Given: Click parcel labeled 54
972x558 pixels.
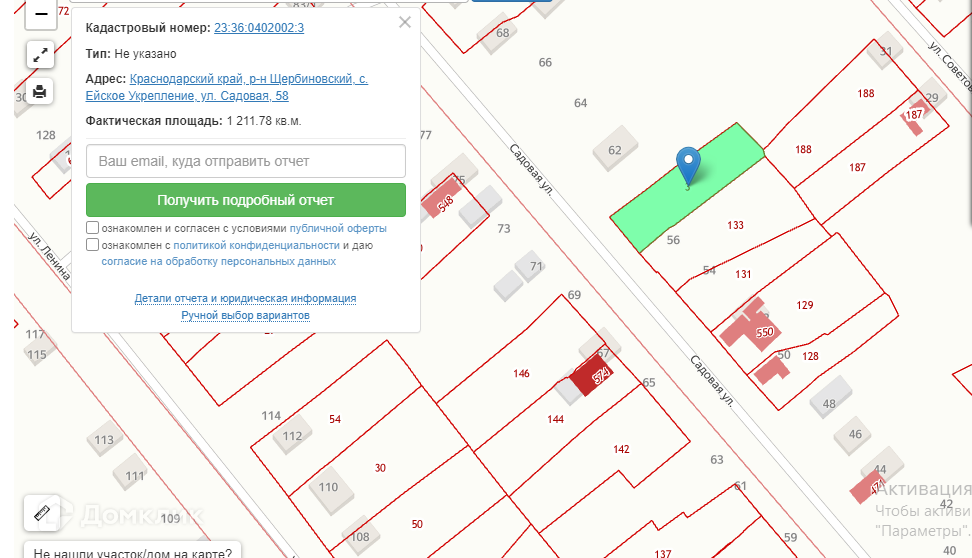Looking at the screenshot, I should (335, 419).
